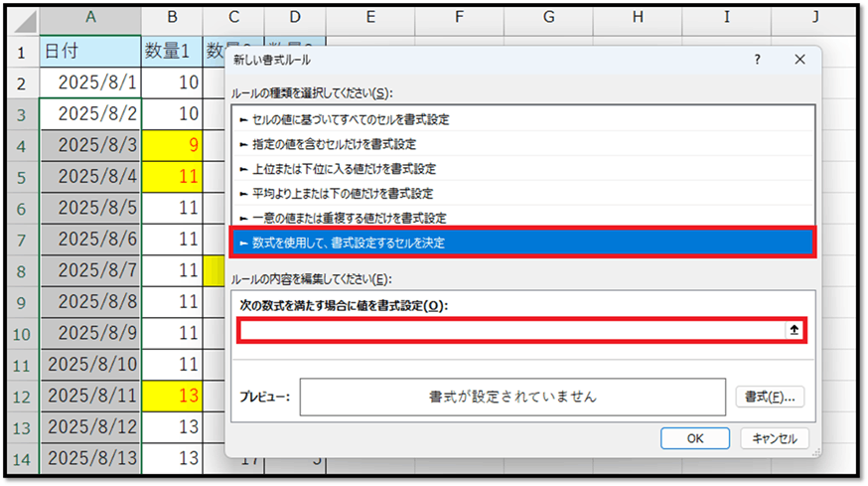Select column B header
Viewport: 868px width, 486px height.
tap(172, 17)
